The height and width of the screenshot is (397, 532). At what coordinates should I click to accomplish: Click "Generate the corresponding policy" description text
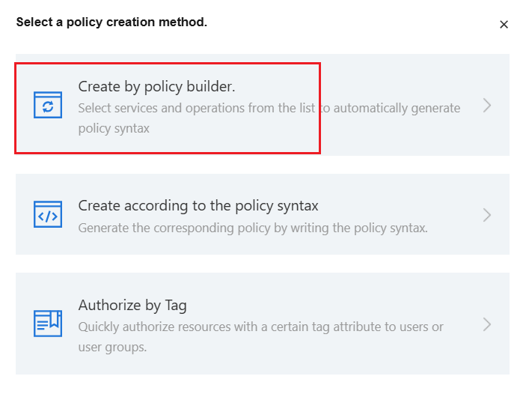click(253, 228)
